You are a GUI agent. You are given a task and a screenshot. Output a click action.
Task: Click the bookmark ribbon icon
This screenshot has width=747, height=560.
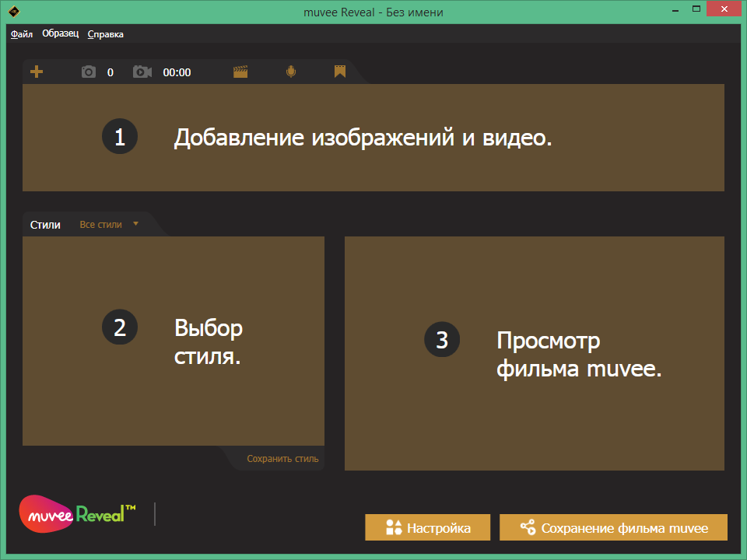pyautogui.click(x=340, y=72)
